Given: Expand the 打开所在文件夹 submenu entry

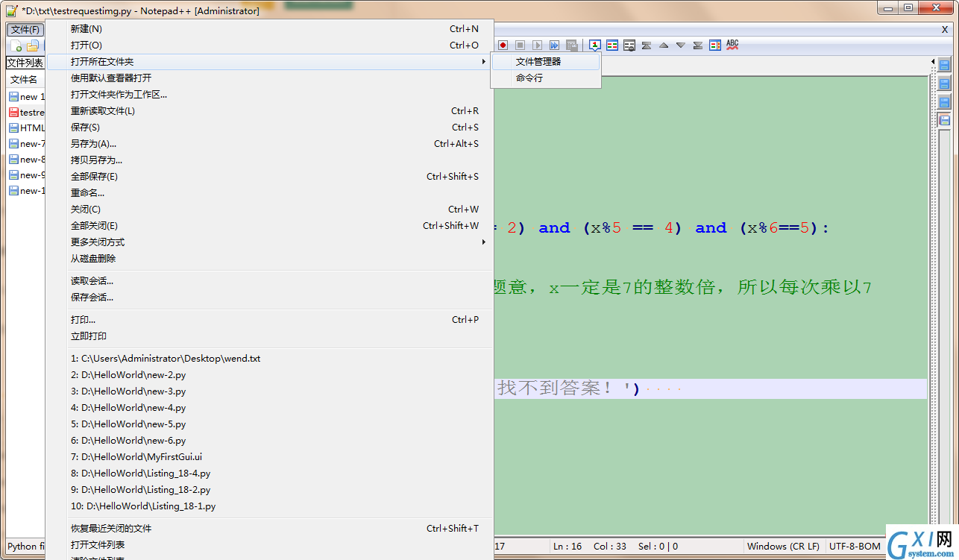Looking at the screenshot, I should tap(270, 62).
